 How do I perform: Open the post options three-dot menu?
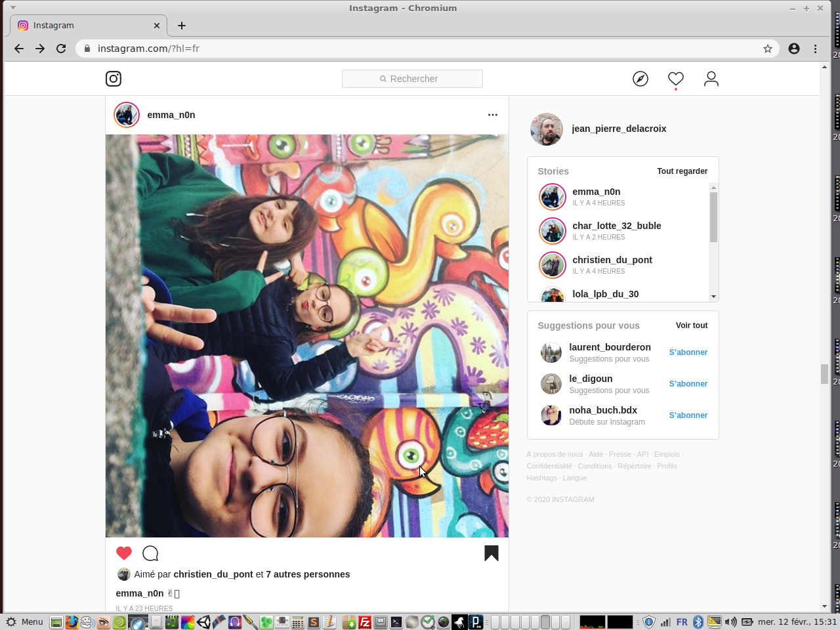pos(493,115)
